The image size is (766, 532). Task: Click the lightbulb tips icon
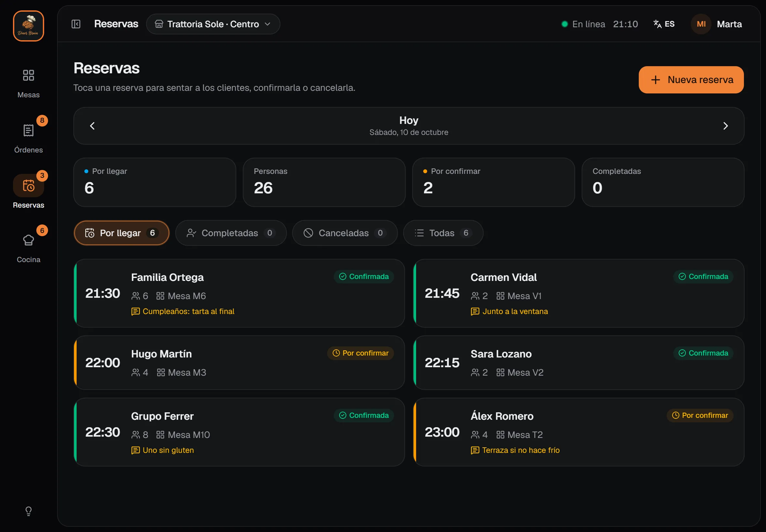[28, 511]
